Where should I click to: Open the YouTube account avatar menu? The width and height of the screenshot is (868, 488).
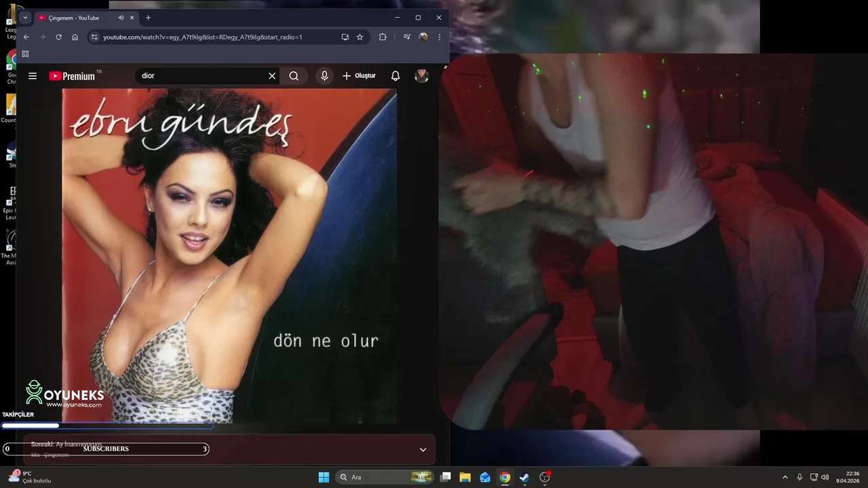tap(422, 76)
